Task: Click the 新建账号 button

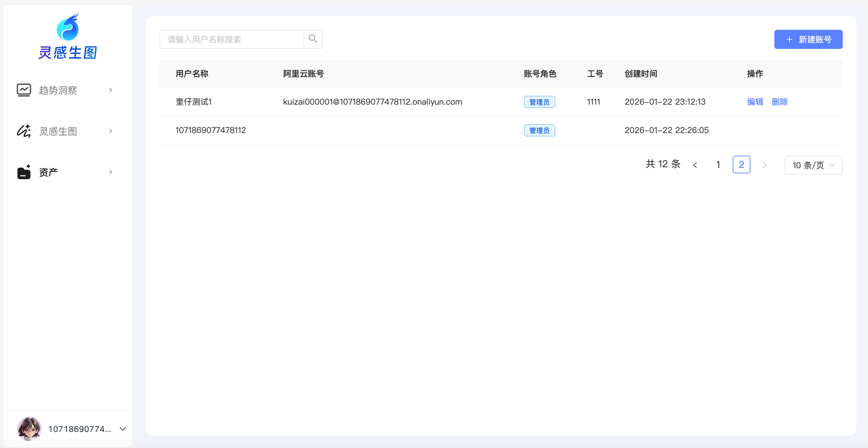Action: click(x=808, y=39)
